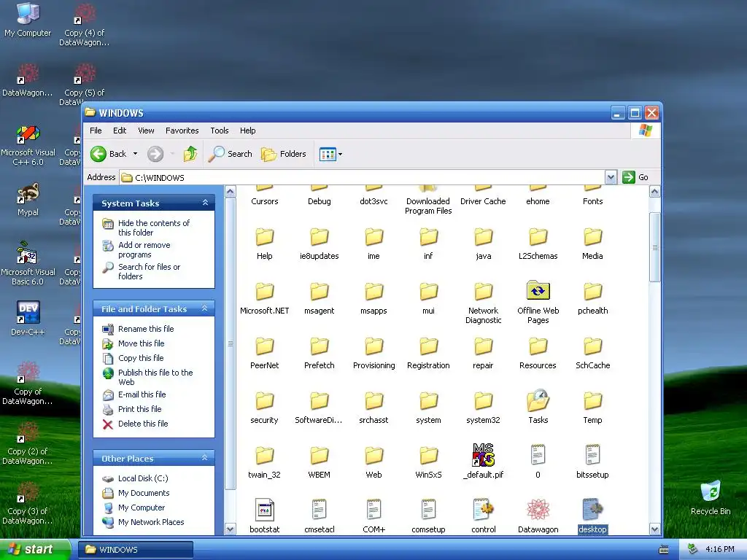The image size is (747, 560).
Task: Select the system32 folder icon
Action: pos(483,400)
